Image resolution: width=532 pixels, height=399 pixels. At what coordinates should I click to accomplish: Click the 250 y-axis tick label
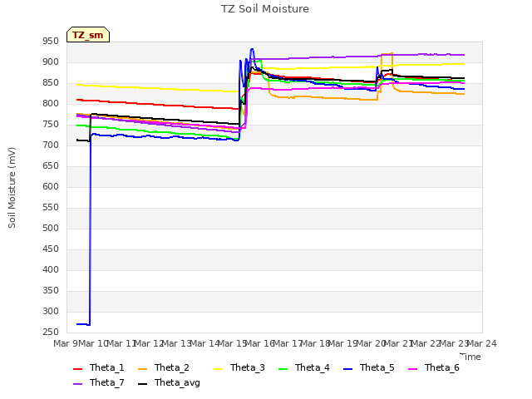(x=51, y=332)
